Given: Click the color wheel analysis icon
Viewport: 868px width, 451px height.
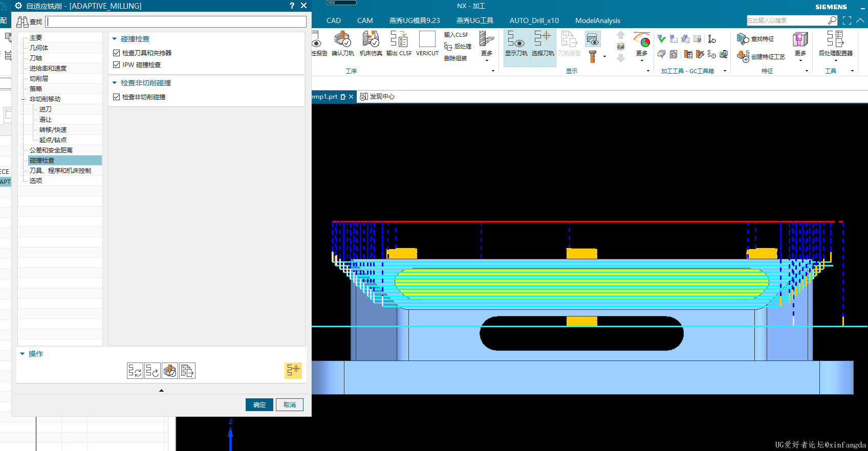Looking at the screenshot, I should 642,39.
